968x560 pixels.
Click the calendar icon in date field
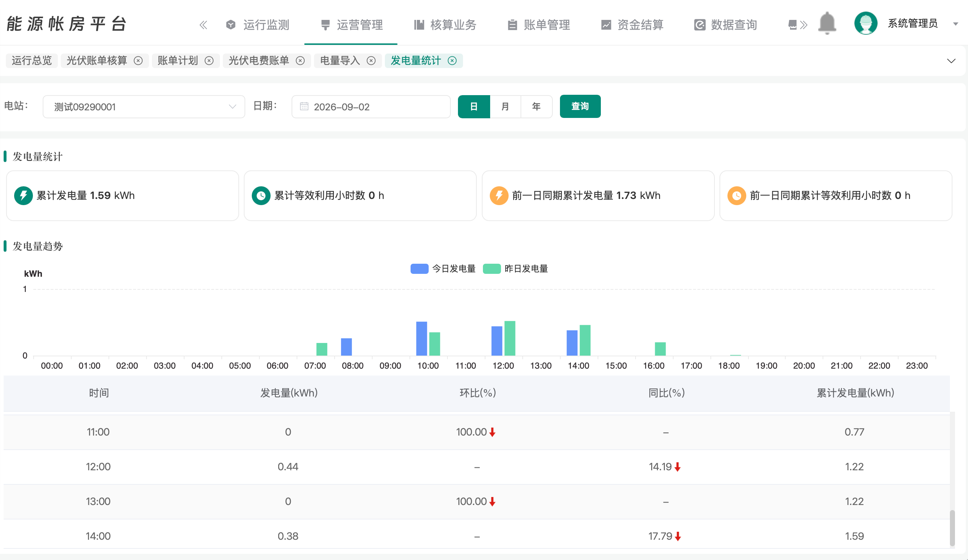(x=304, y=106)
